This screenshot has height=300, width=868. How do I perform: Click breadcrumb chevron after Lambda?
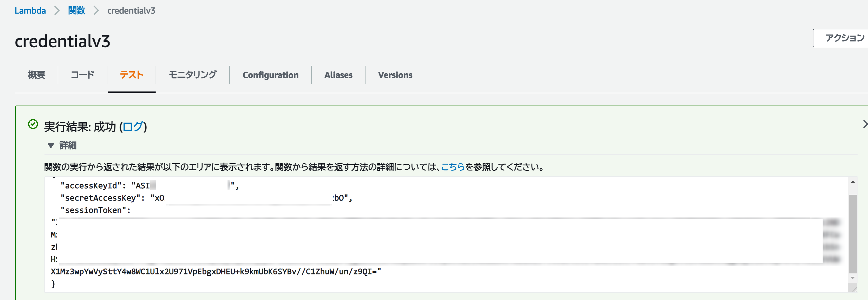pyautogui.click(x=57, y=11)
